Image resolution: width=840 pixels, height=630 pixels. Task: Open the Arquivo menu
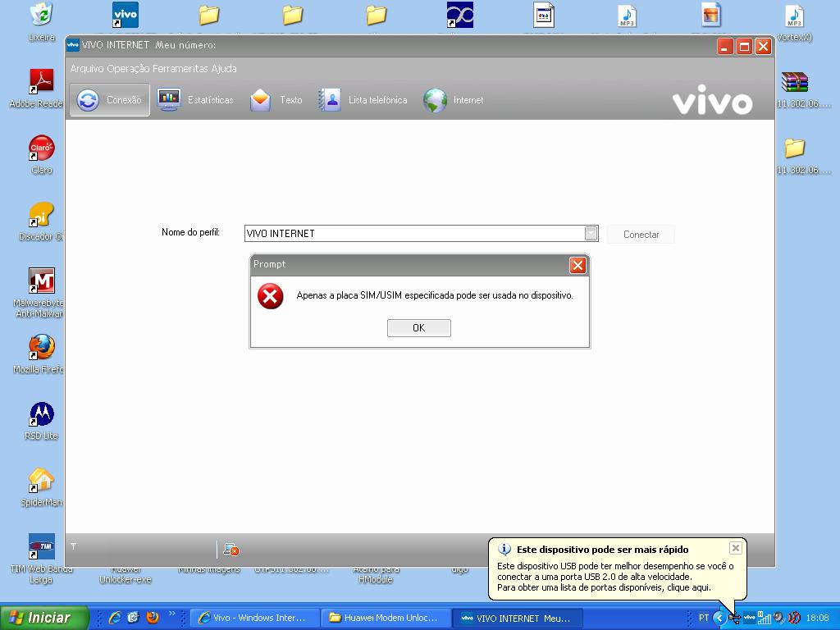(x=87, y=69)
